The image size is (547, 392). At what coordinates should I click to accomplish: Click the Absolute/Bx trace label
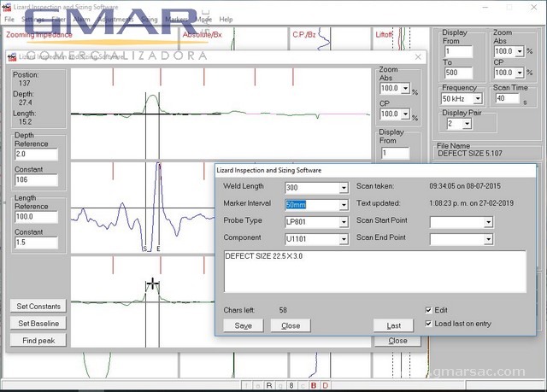202,34
